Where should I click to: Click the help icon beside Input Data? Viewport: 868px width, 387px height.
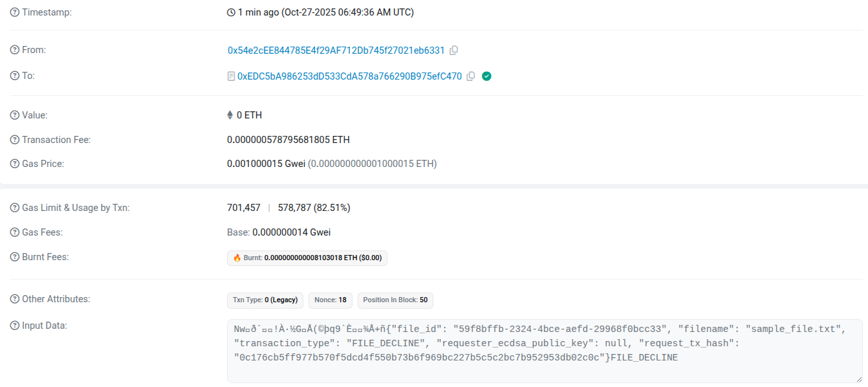click(x=15, y=326)
